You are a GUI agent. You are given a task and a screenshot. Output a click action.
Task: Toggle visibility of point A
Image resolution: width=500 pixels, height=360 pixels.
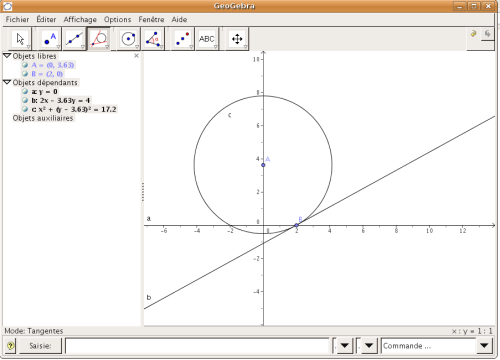coord(25,65)
